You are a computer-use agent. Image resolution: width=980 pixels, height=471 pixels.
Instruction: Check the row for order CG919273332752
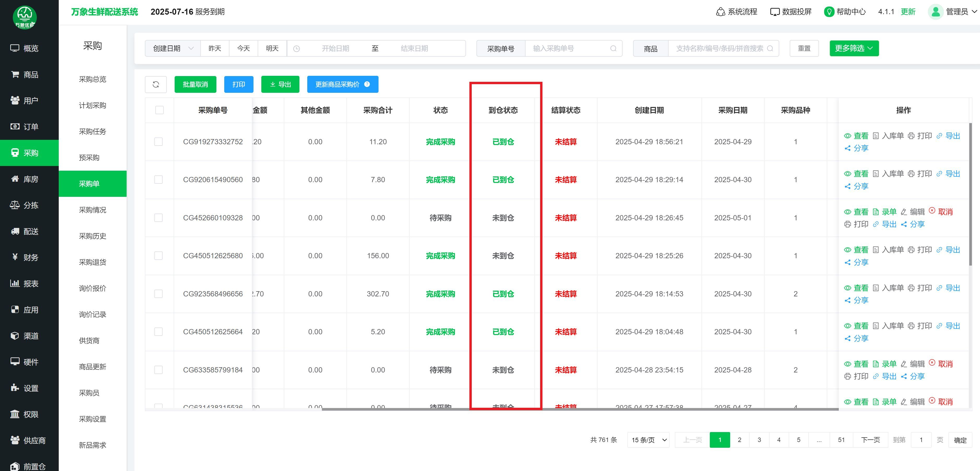coord(159,142)
